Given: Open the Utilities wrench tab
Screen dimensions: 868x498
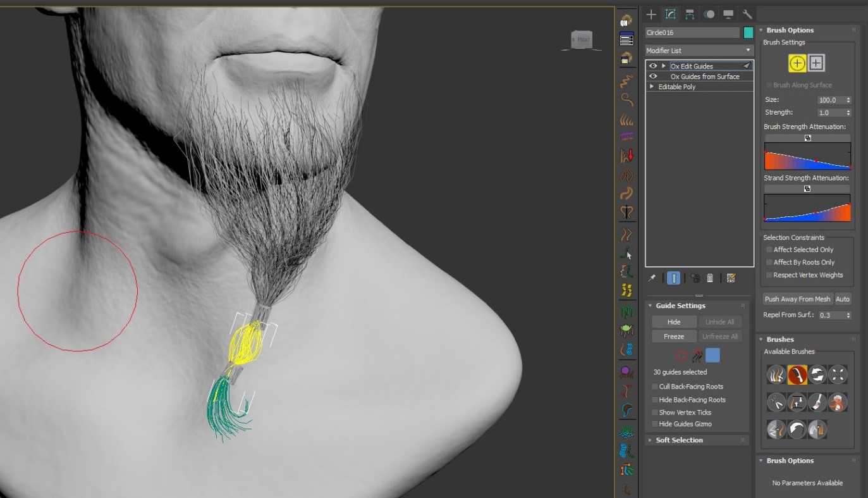Looking at the screenshot, I should 747,15.
